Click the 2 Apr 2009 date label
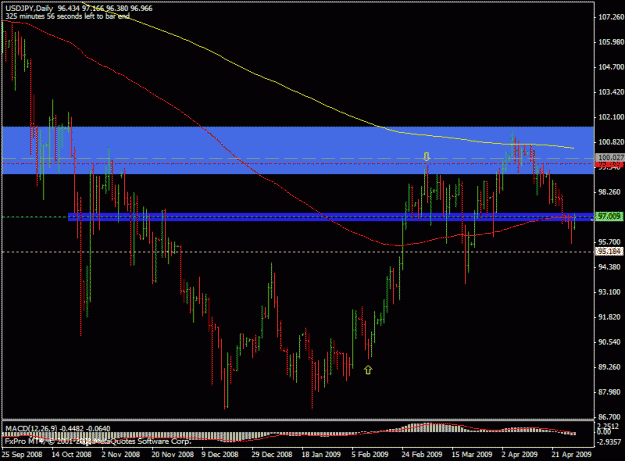This screenshot has width=625, height=461. [520, 454]
